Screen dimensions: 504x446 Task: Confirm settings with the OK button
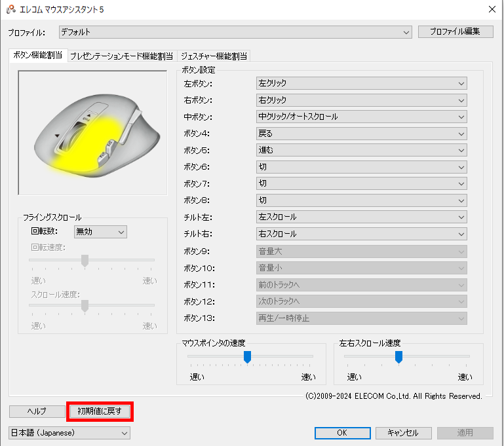342,433
